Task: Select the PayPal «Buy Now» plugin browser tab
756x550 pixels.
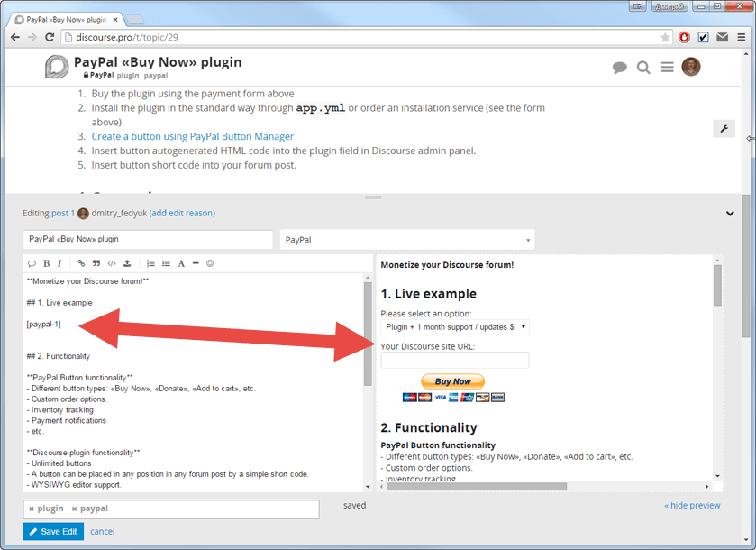Action: pyautogui.click(x=67, y=20)
